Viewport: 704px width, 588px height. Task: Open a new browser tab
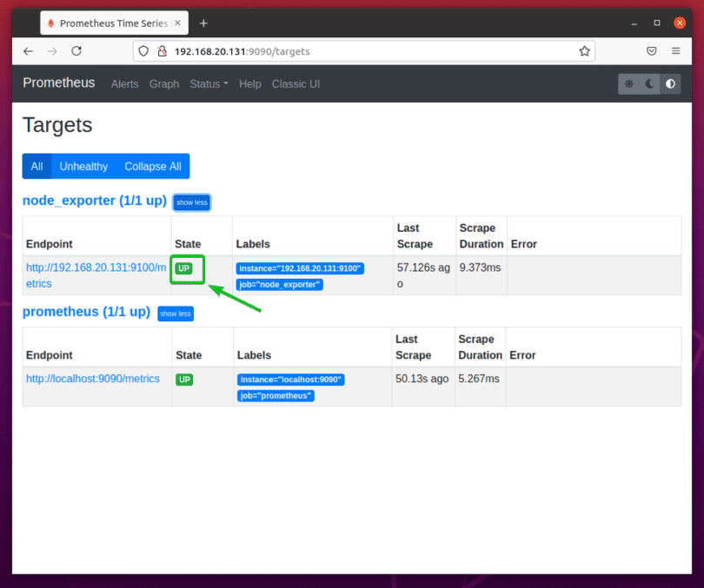[x=203, y=23]
